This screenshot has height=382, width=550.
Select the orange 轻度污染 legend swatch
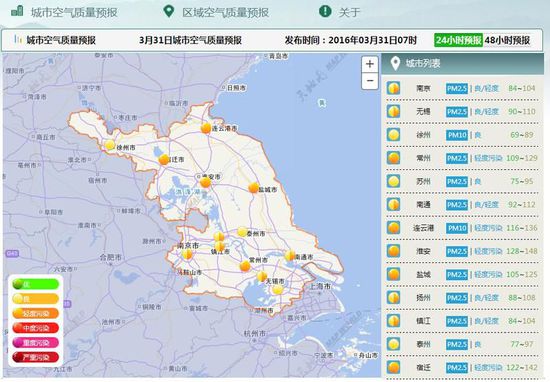pyautogui.click(x=35, y=314)
